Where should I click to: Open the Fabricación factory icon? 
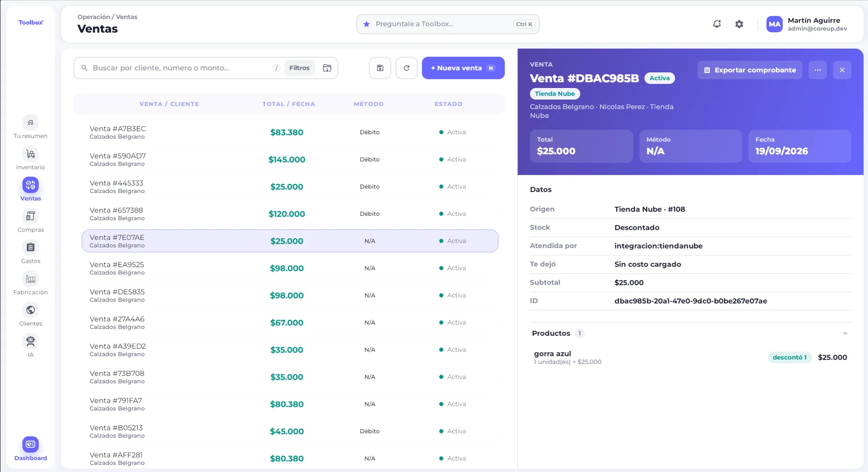click(x=30, y=279)
